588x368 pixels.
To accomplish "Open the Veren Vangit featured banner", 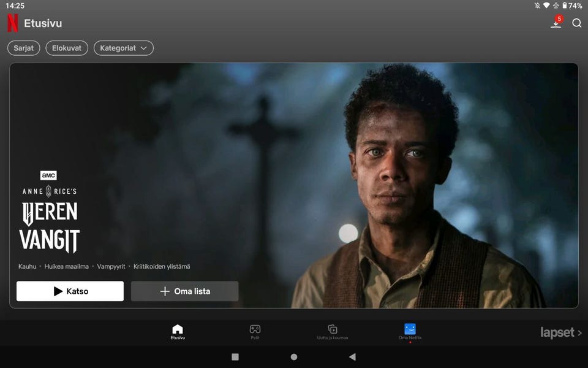I will [293, 185].
